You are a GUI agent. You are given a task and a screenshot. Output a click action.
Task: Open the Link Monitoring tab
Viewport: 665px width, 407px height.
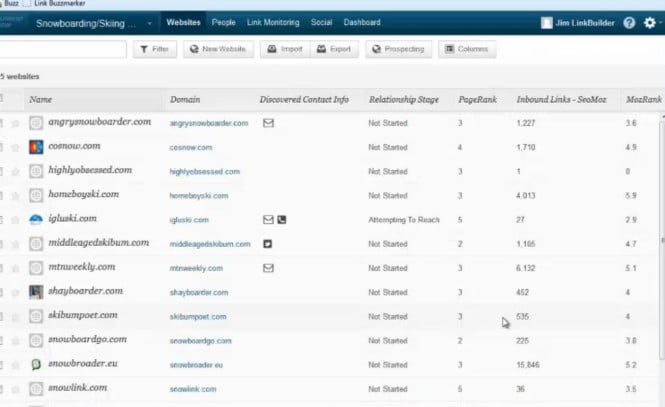click(x=273, y=22)
